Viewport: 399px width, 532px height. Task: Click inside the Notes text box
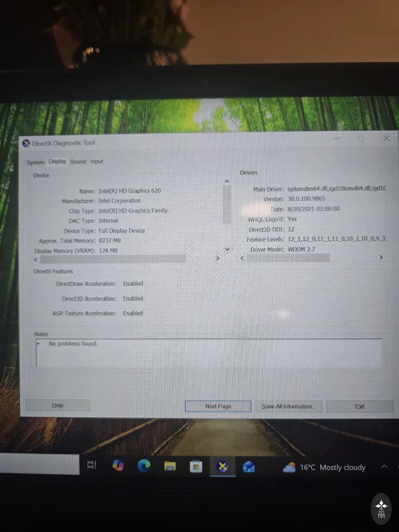point(208,353)
